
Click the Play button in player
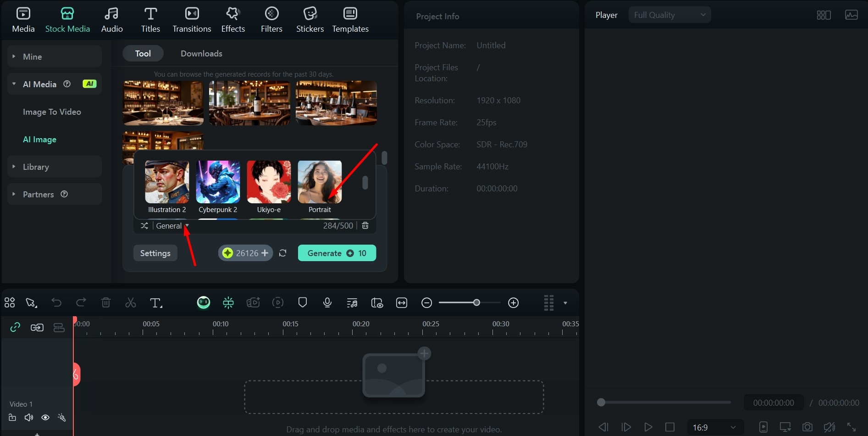(648, 427)
